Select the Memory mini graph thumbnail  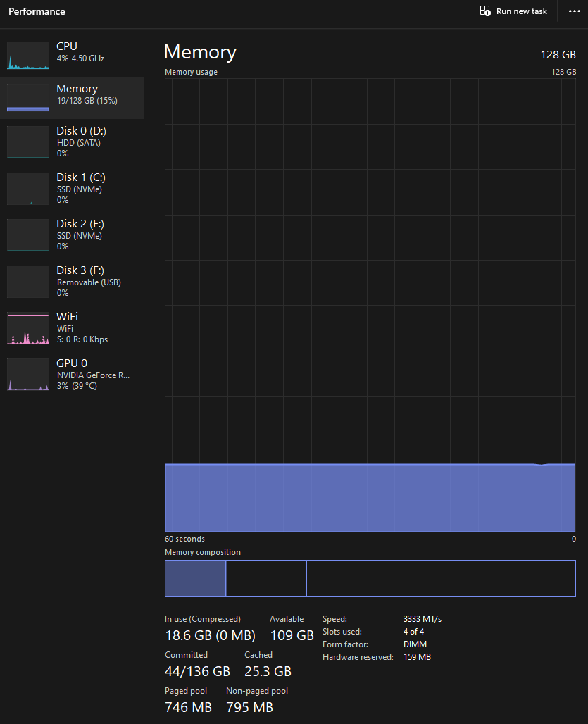coord(28,97)
